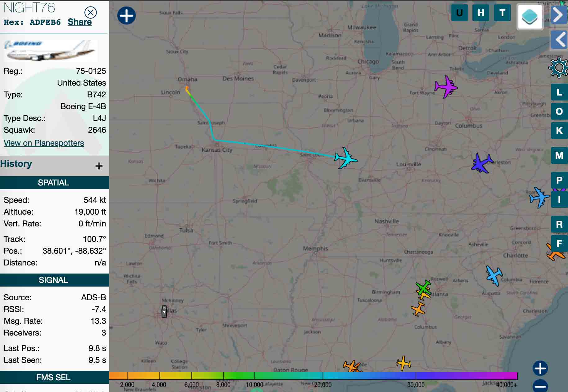Click the round plus button at map top-left
Screen dimensions: 568x392
(126, 16)
